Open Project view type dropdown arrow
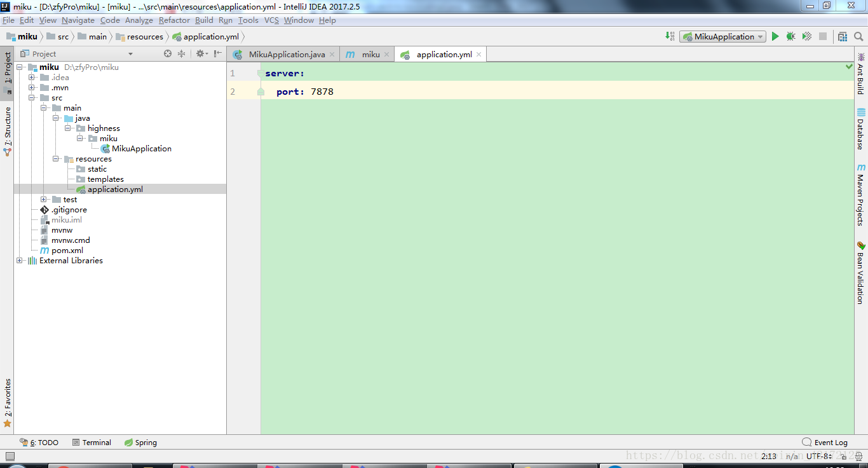 (x=130, y=54)
